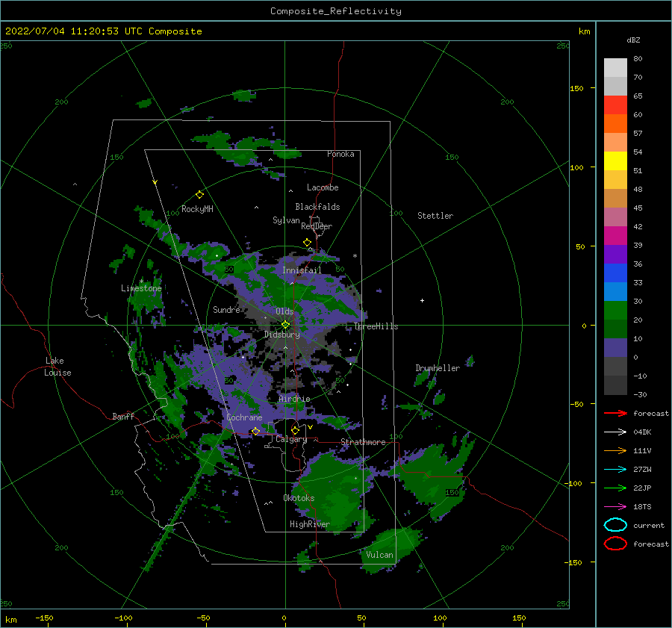Click the cyan 27ZW arrow icon

(x=615, y=470)
